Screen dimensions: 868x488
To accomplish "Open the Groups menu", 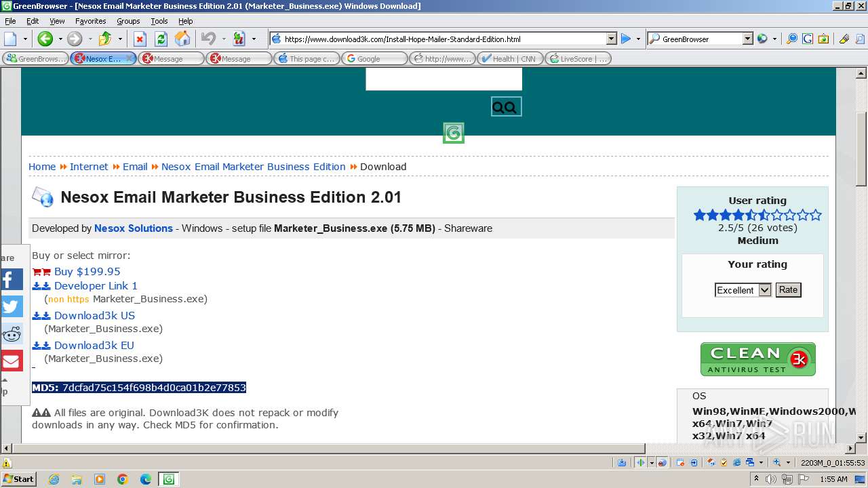I will click(128, 21).
